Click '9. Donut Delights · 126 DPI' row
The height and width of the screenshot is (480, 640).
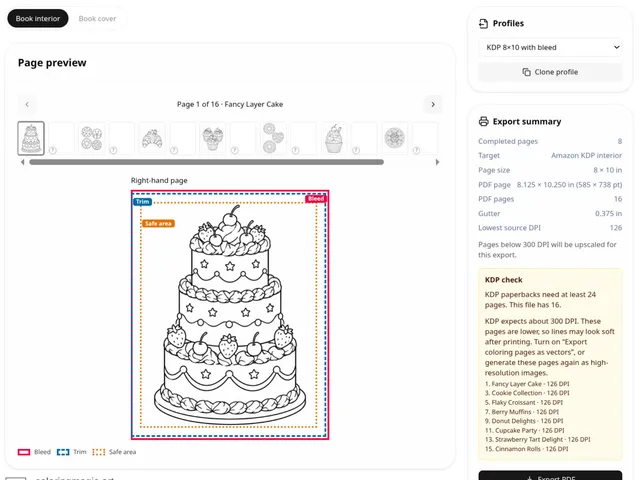click(524, 421)
